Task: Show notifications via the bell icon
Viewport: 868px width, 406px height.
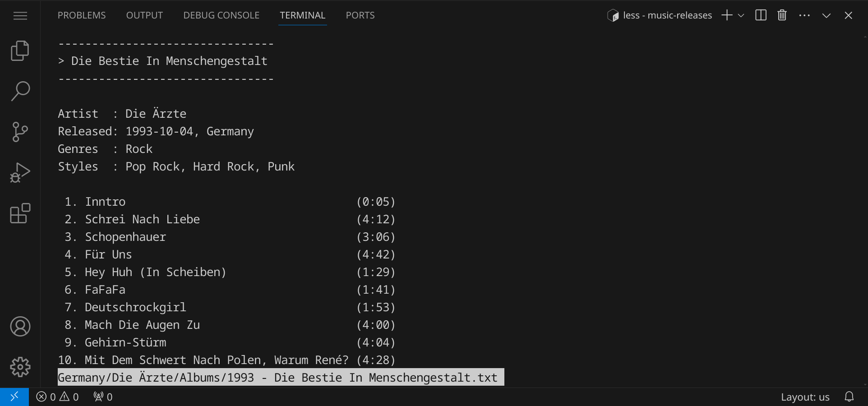Action: 849,397
